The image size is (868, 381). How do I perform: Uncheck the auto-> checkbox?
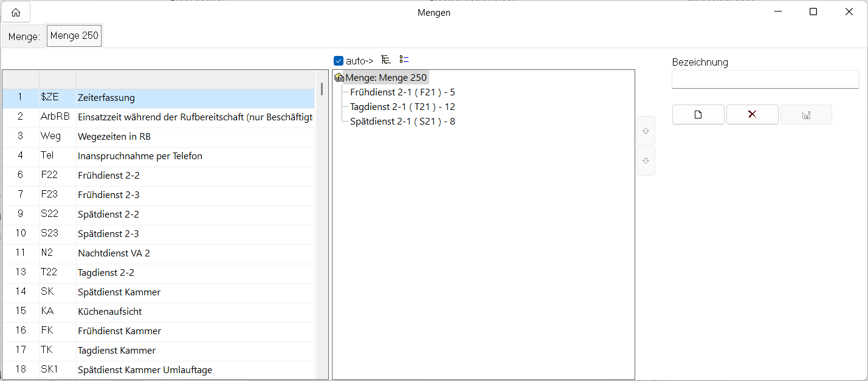pyautogui.click(x=339, y=61)
